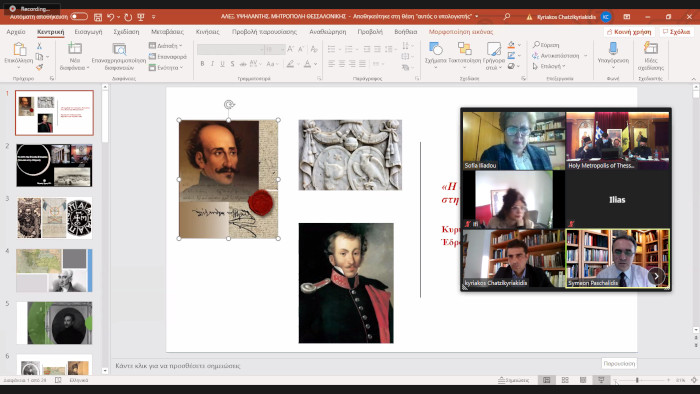Click the Paste clipboard icon
Screen dimensions: 700x394
tap(19, 49)
